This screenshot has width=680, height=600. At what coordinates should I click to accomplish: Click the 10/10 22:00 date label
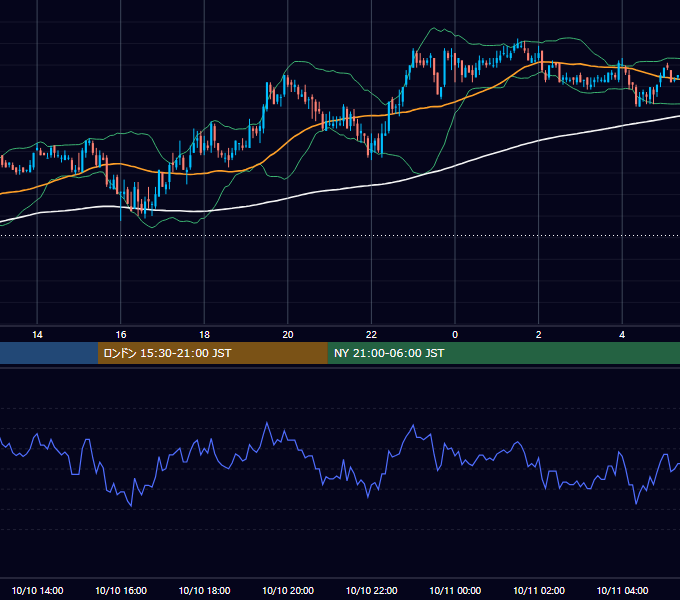pos(371,590)
